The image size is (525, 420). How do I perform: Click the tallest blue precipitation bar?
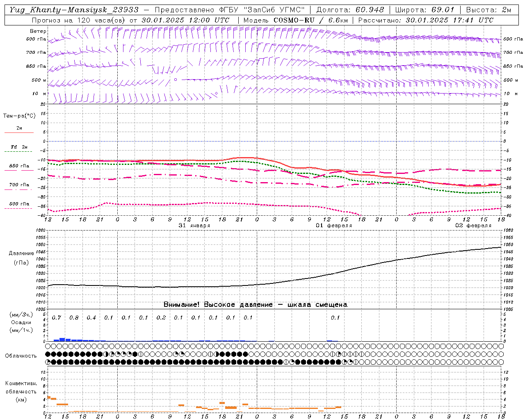[x=62, y=340]
